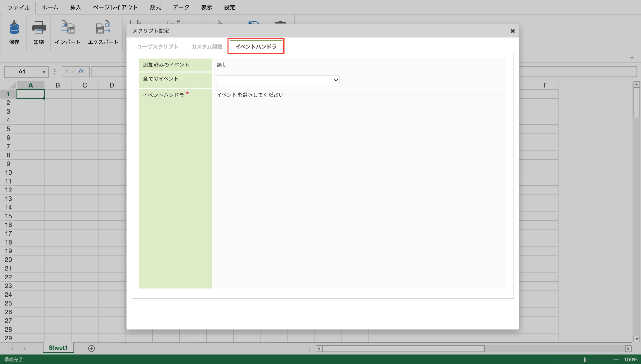Open the 数式 ribbon tab

tap(155, 7)
